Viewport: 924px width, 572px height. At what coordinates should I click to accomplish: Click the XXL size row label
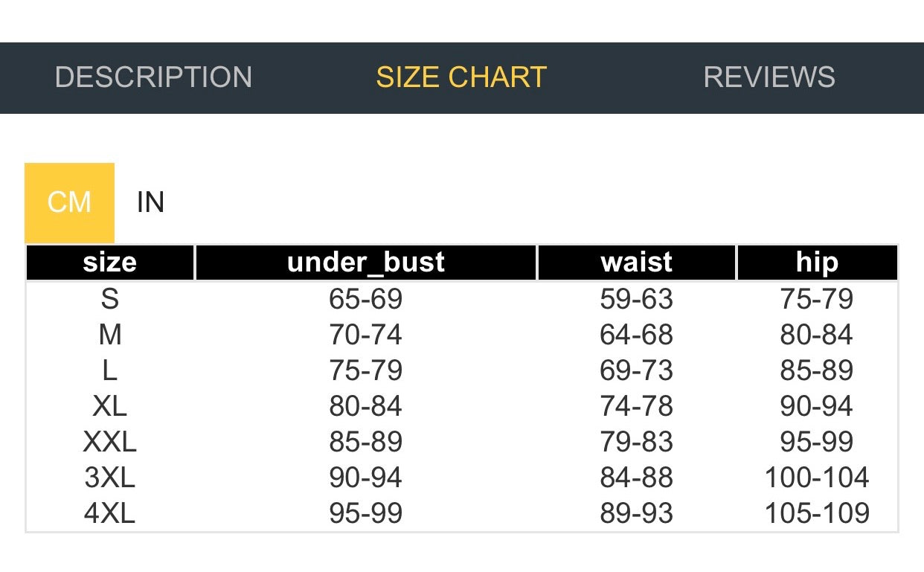[x=110, y=442]
